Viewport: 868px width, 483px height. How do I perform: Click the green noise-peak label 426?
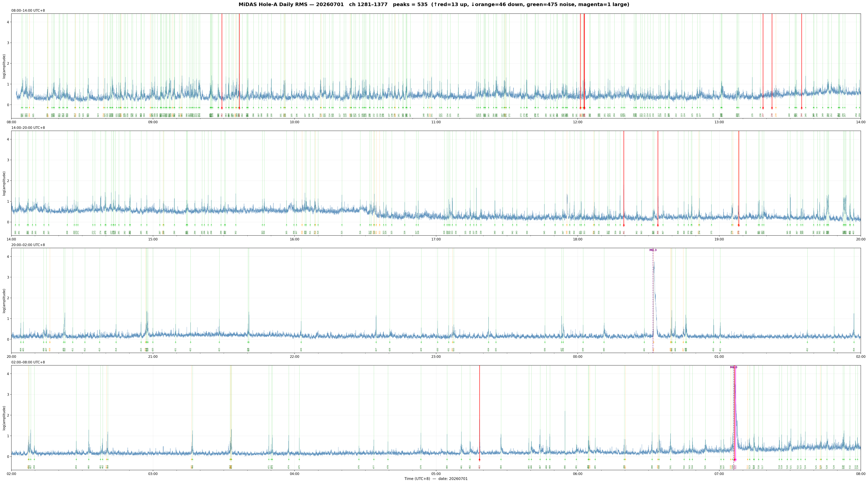(301, 350)
